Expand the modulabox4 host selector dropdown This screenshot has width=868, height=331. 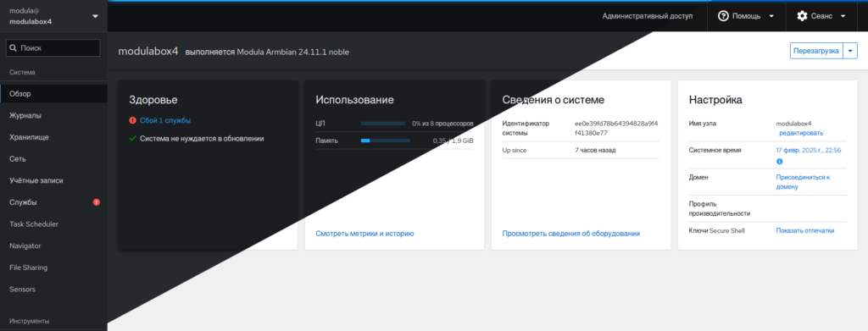pyautogui.click(x=95, y=16)
